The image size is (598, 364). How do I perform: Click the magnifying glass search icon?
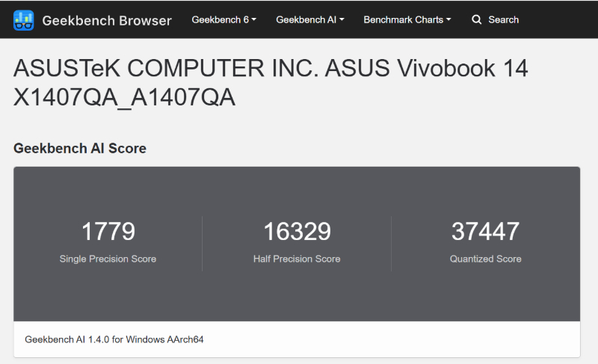click(x=477, y=20)
